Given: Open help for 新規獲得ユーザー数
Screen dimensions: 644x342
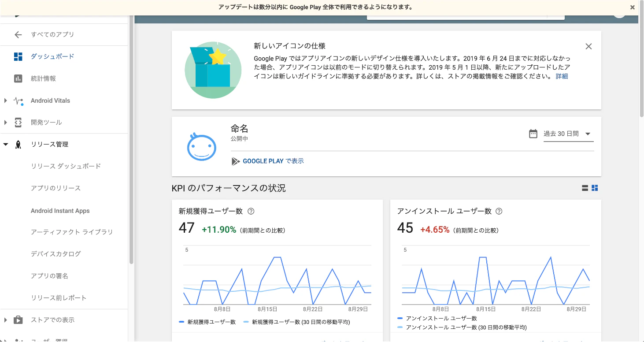Looking at the screenshot, I should (x=251, y=211).
